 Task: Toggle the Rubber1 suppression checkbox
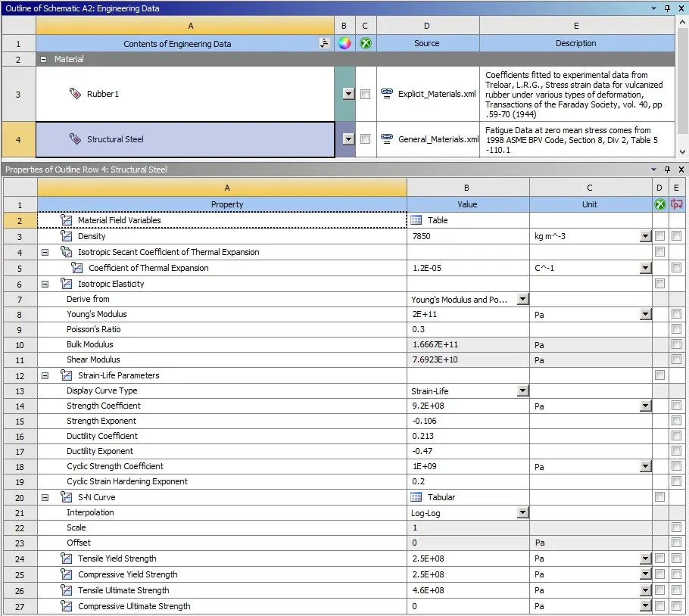point(365,94)
